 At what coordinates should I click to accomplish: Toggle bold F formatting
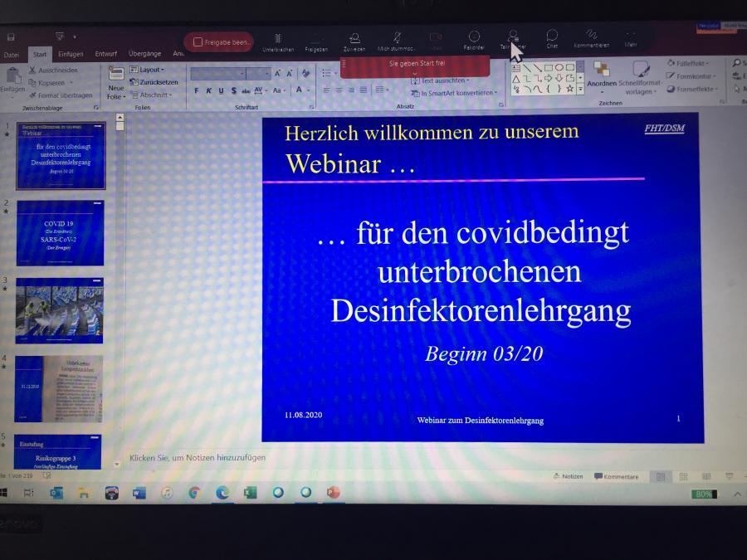coord(196,90)
